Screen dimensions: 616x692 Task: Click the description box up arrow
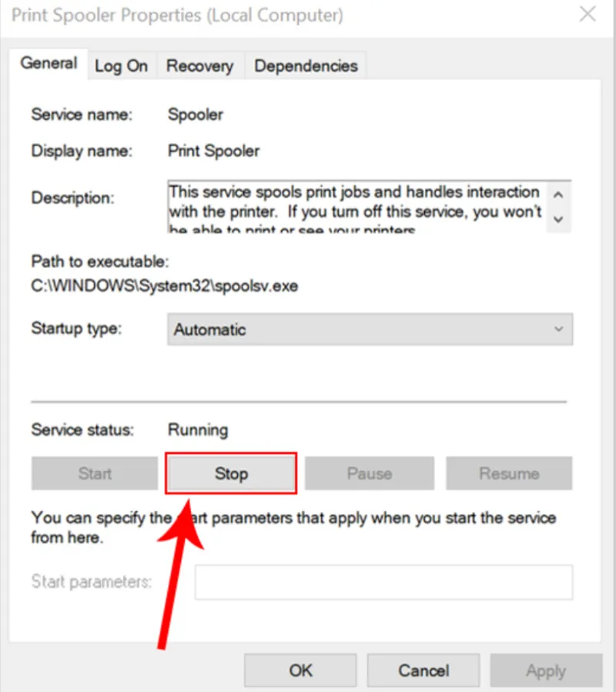click(558, 195)
